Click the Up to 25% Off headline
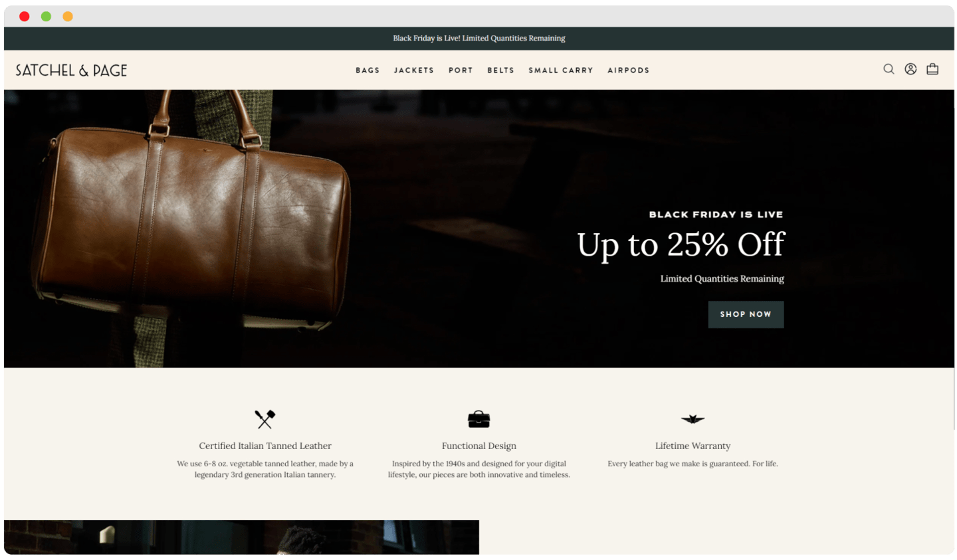957x560 pixels. point(681,245)
